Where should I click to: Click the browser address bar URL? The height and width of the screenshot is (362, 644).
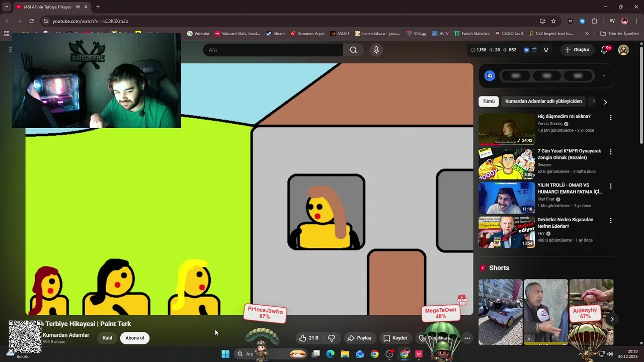(91, 21)
